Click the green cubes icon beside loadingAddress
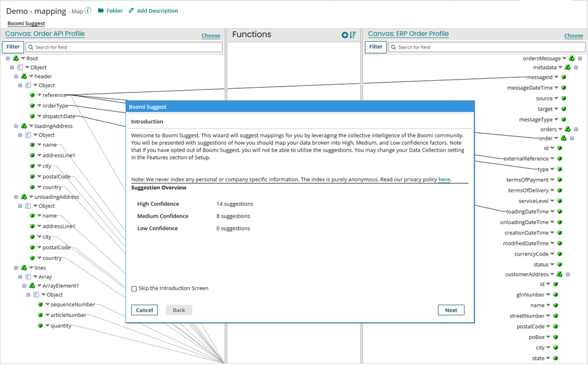 tap(24, 126)
